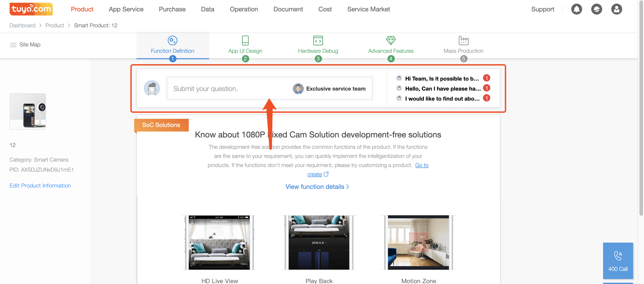Switch to the Function Definition tab
The width and height of the screenshot is (644, 284).
[x=173, y=45]
